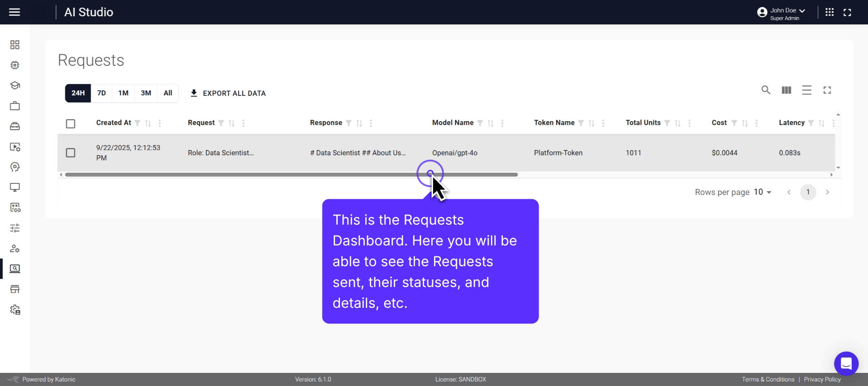Click the Created At filter icon
Image resolution: width=868 pixels, height=386 pixels.
(137, 123)
